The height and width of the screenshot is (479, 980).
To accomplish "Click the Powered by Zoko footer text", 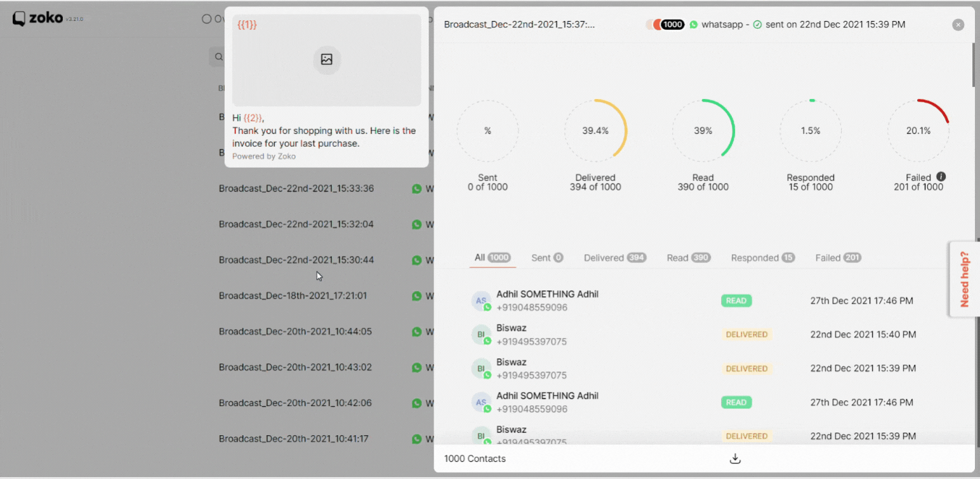I will [264, 156].
